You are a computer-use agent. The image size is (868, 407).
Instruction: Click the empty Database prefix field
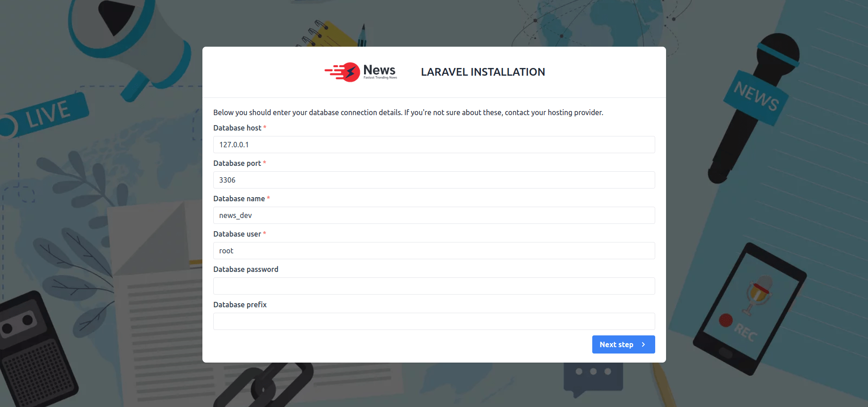434,321
